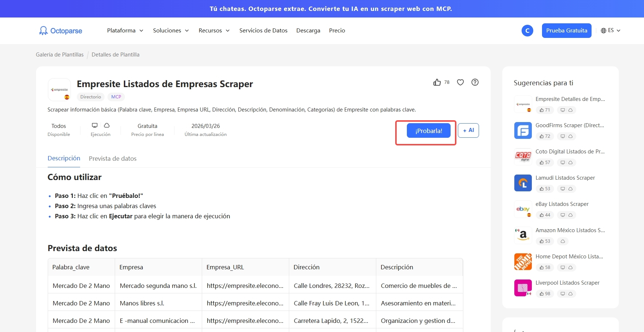Click the 57 likes badge for Coto Digital
644x332 pixels.
pos(545,163)
